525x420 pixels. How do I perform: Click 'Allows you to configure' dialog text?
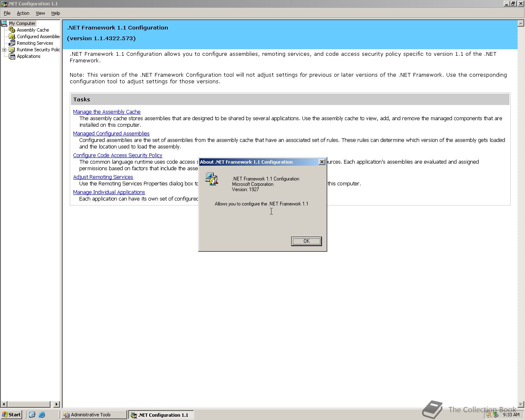coord(262,204)
